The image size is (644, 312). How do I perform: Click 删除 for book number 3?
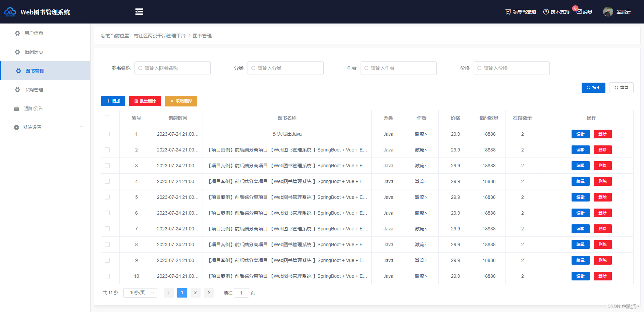pos(603,166)
